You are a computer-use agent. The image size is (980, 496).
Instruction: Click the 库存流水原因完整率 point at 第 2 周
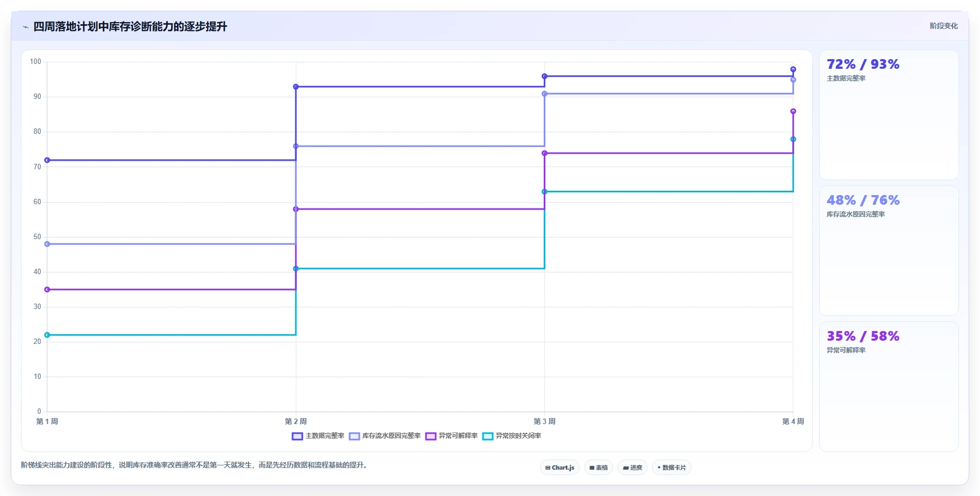tap(296, 146)
